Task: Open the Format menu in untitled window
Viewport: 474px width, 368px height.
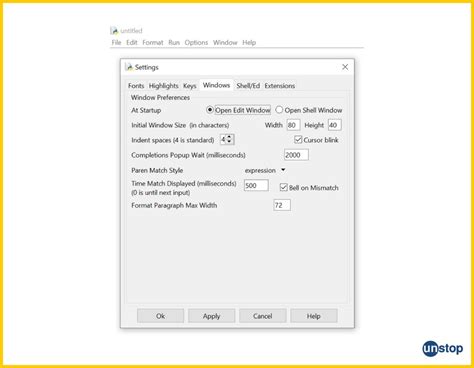Action: click(x=153, y=43)
